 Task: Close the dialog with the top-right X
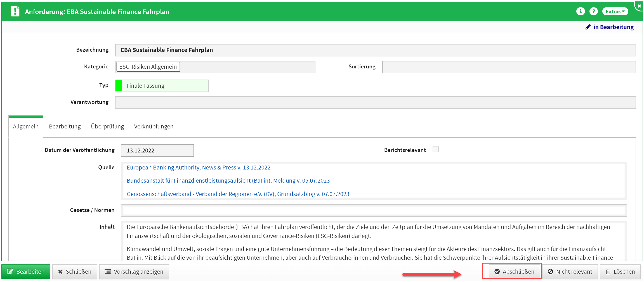(x=639, y=6)
